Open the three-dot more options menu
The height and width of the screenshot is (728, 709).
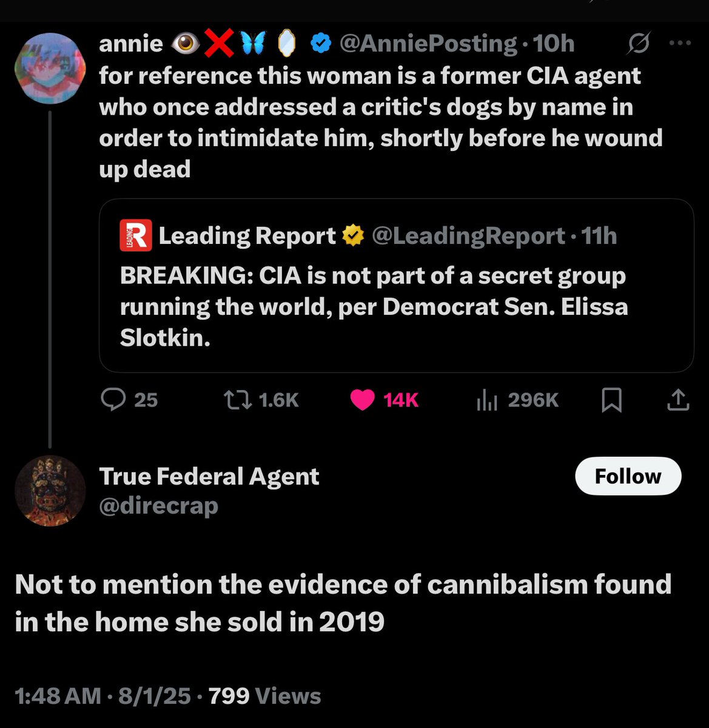tap(680, 43)
